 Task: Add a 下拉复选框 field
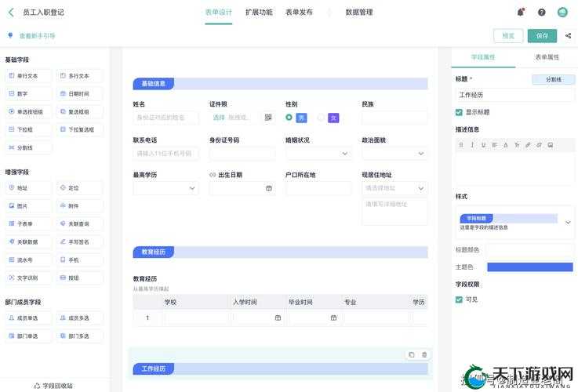80,129
